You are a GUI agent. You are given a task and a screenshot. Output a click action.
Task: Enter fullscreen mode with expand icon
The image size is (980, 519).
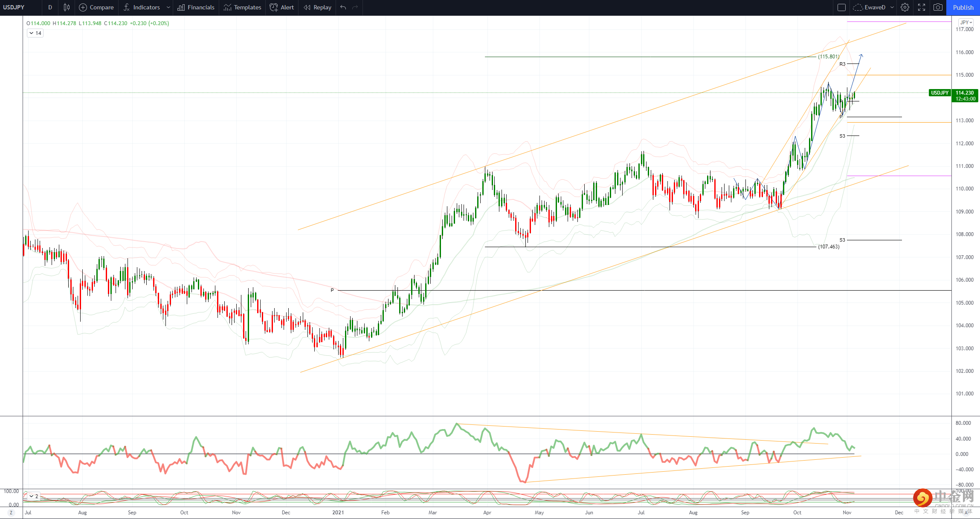(922, 7)
